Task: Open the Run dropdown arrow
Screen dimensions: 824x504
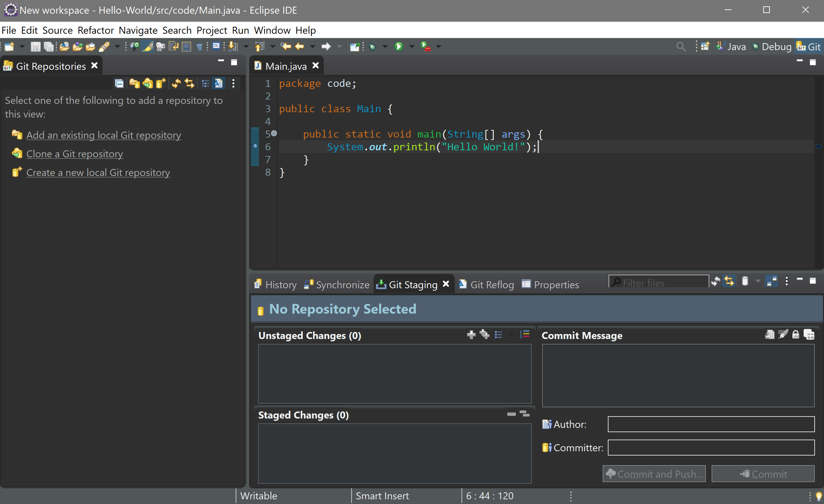Action: coord(412,46)
